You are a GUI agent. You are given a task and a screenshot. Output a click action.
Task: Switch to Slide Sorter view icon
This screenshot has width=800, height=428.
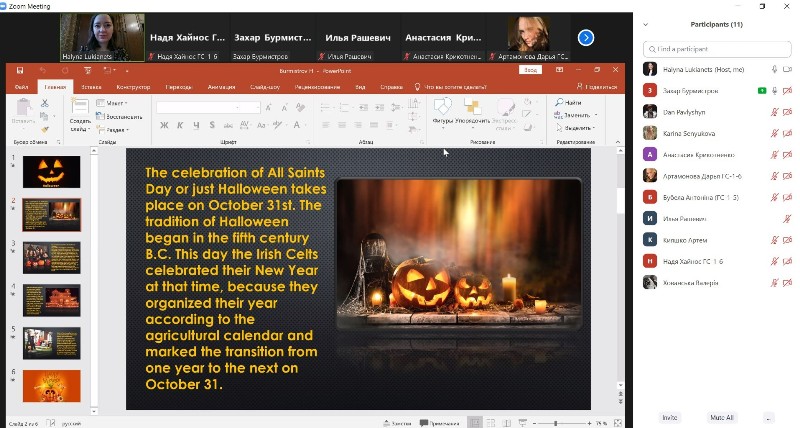[491, 423]
